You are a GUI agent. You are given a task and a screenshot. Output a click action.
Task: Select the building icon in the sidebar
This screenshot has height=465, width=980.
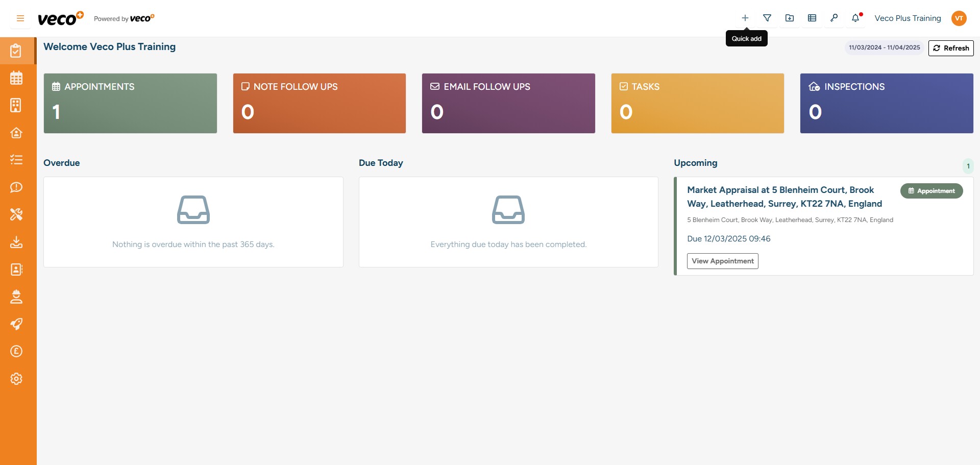16,105
